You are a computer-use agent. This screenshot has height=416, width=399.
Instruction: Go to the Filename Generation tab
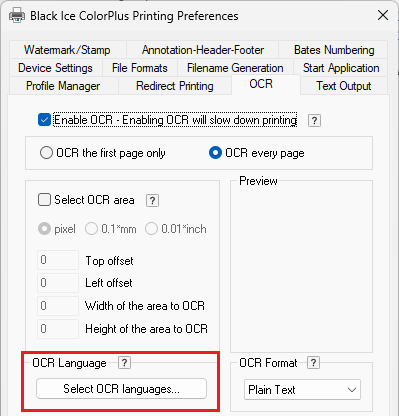(x=235, y=68)
